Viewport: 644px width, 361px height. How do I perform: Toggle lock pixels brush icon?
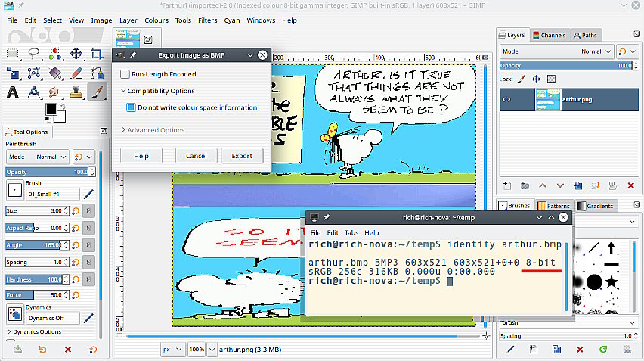[x=522, y=79]
